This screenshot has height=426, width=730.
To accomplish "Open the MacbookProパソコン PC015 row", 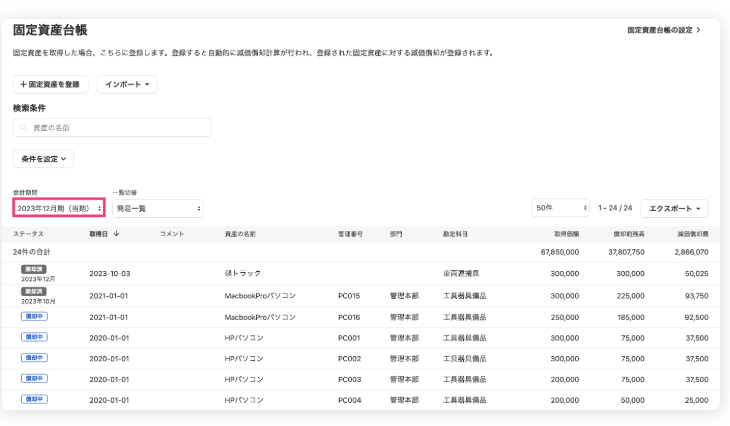I will tap(260, 295).
